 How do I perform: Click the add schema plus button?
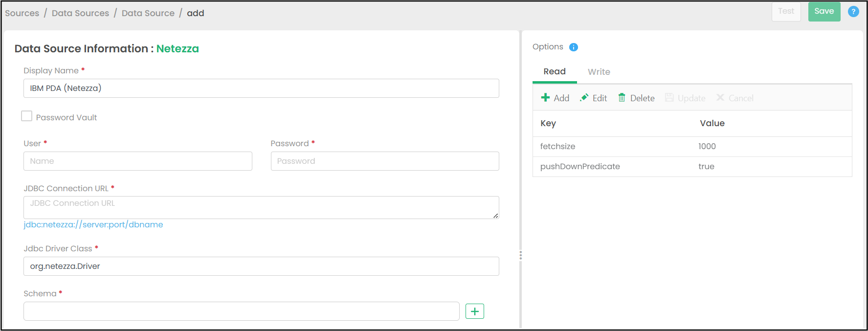(474, 311)
